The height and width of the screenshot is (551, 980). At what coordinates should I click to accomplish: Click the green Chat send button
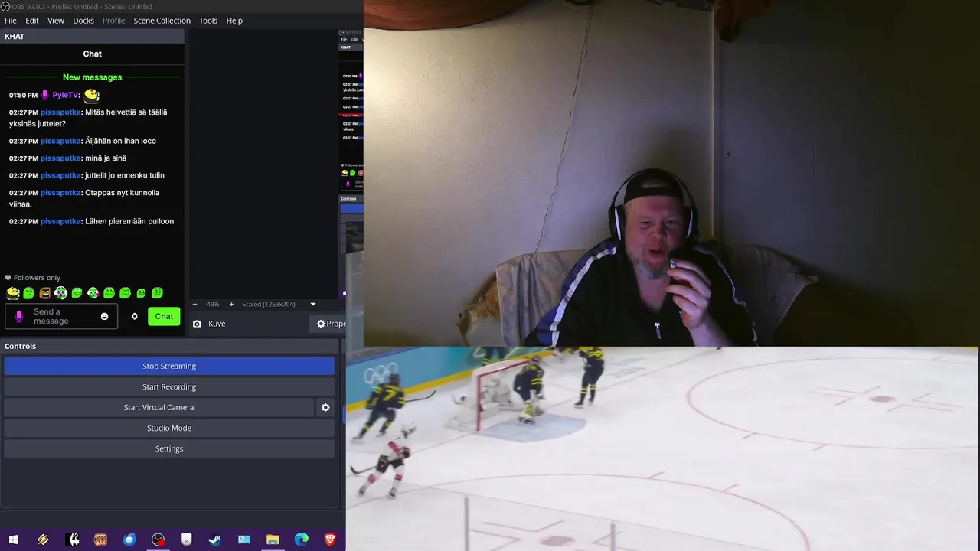click(x=164, y=316)
